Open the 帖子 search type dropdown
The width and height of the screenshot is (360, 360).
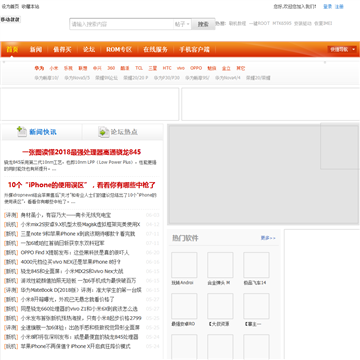pos(182,24)
